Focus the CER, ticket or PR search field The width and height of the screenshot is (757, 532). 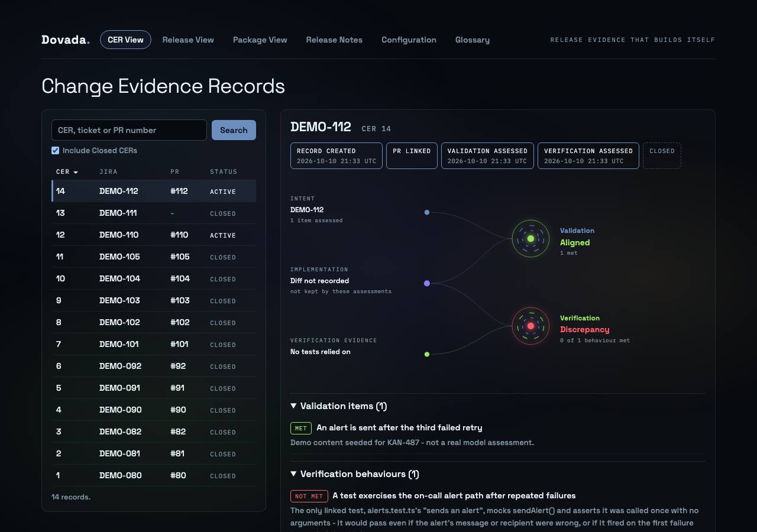coord(129,130)
